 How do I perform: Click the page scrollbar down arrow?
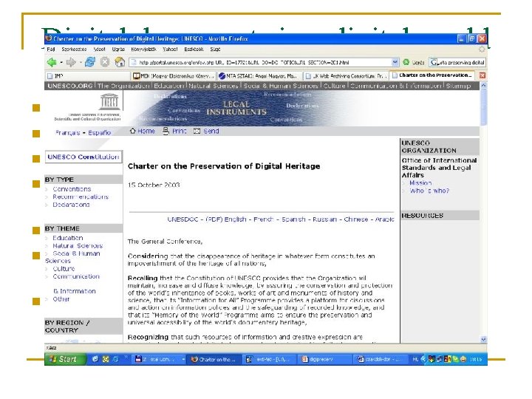point(483,339)
